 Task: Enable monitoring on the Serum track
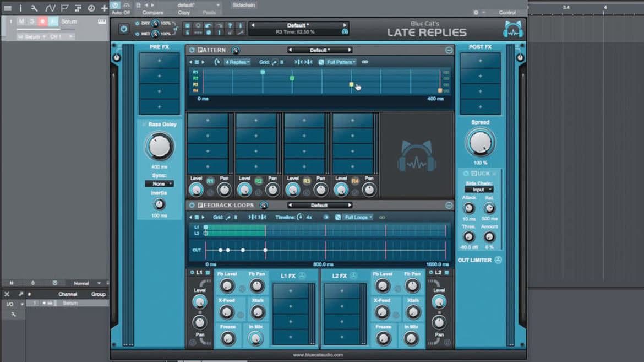pyautogui.click(x=53, y=21)
